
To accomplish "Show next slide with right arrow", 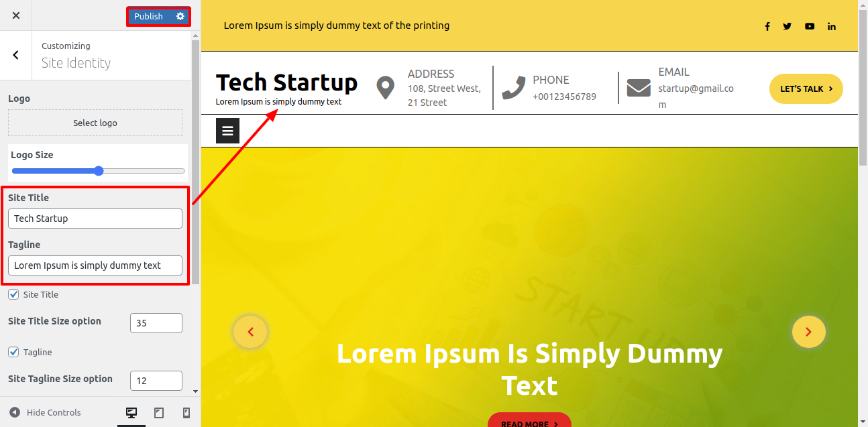I will pos(808,332).
